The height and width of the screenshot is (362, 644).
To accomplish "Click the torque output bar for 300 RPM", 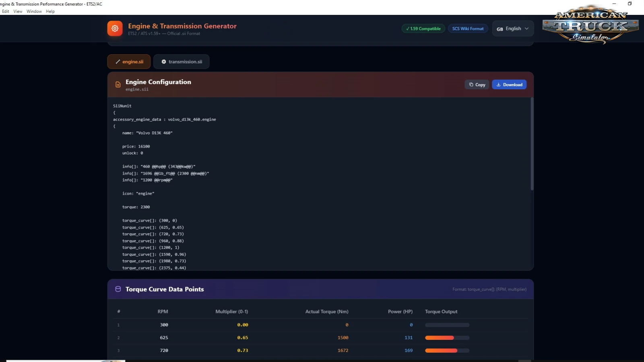I will pyautogui.click(x=447, y=325).
